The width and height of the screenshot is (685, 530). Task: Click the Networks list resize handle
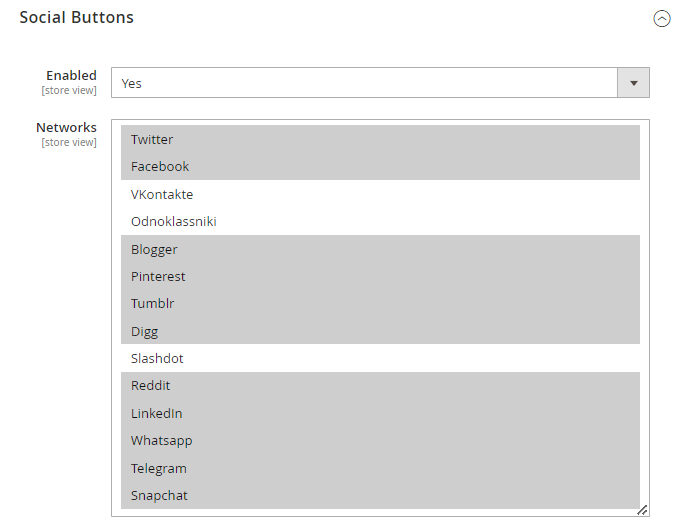tap(642, 510)
